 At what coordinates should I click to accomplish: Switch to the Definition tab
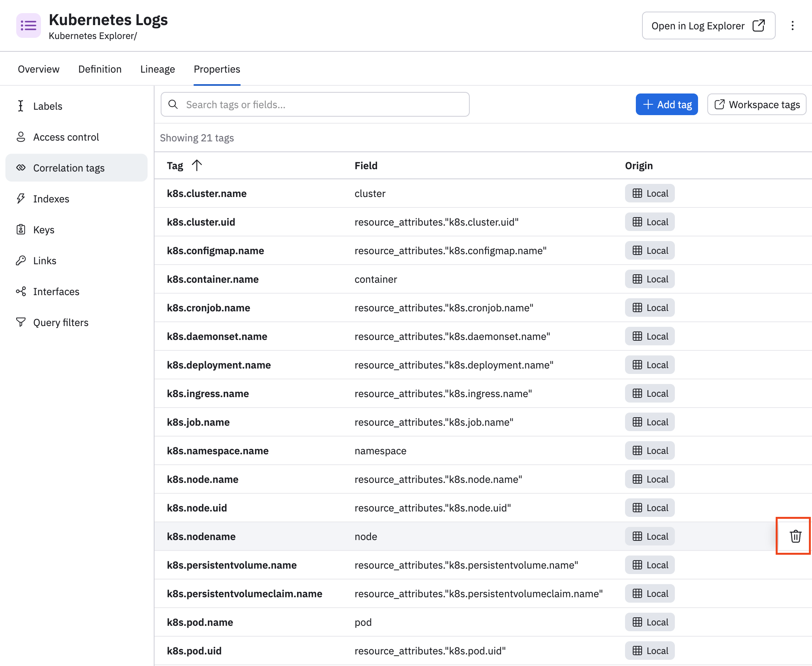tap(100, 69)
